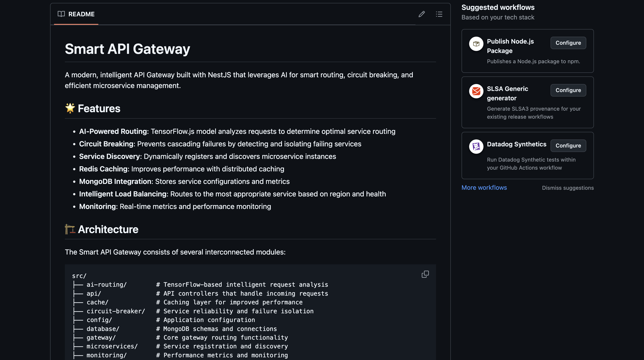Click Dismiss suggestions

click(568, 188)
